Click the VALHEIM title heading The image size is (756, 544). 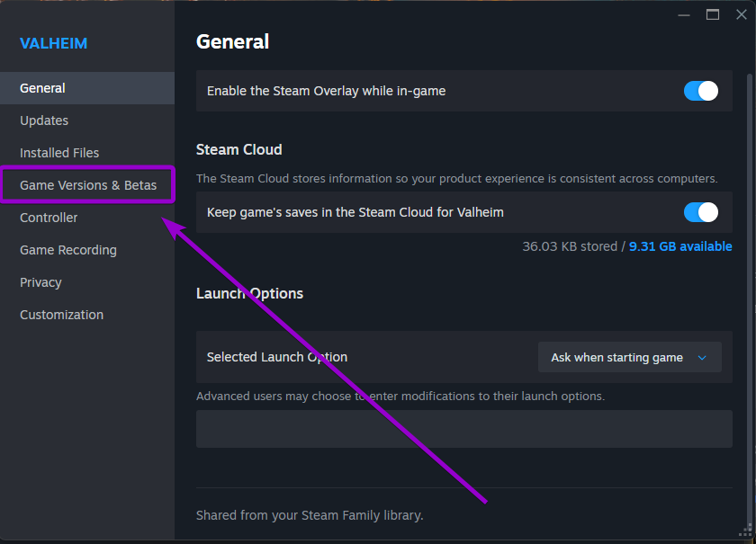[53, 43]
